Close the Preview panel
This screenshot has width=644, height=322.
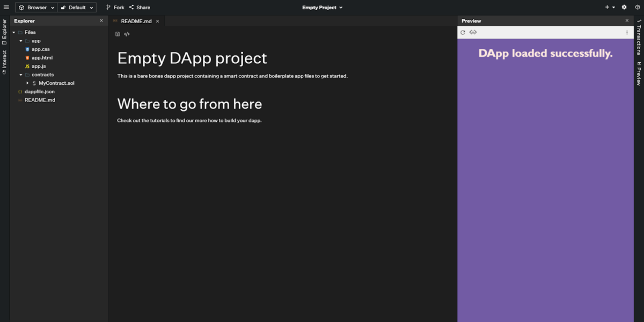tap(627, 21)
